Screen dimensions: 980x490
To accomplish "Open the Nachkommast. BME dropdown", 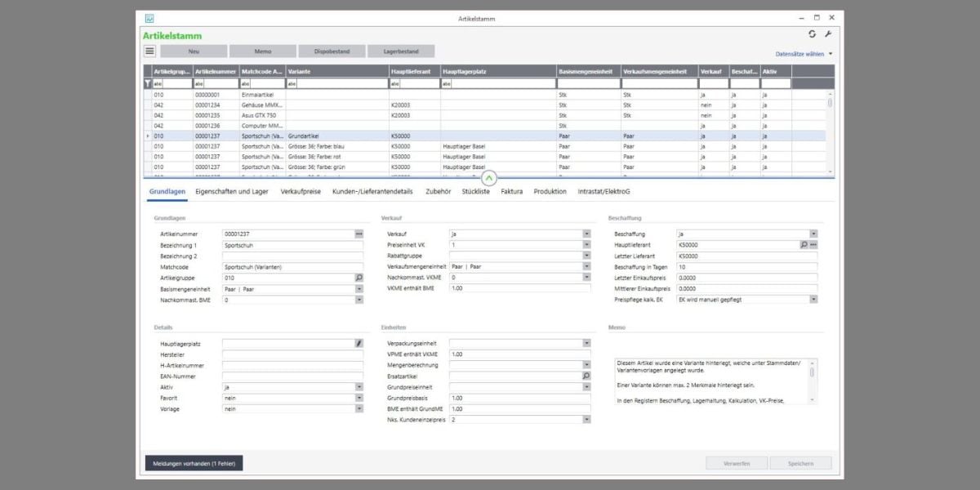I will (359, 300).
